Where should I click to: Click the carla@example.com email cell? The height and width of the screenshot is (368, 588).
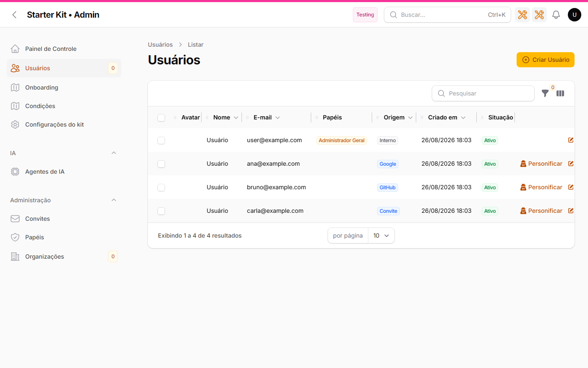click(x=275, y=211)
